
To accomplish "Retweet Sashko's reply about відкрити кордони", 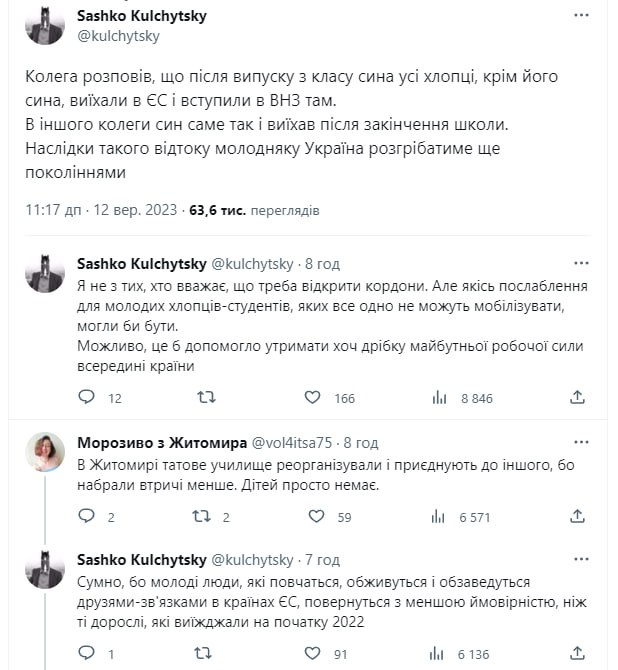I will (x=206, y=397).
